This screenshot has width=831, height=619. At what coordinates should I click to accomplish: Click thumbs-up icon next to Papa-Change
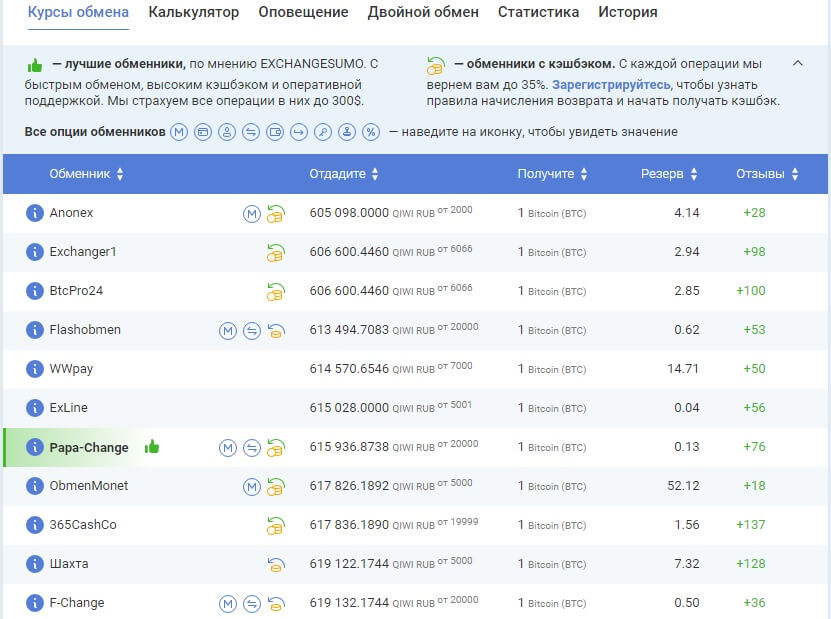click(x=152, y=447)
